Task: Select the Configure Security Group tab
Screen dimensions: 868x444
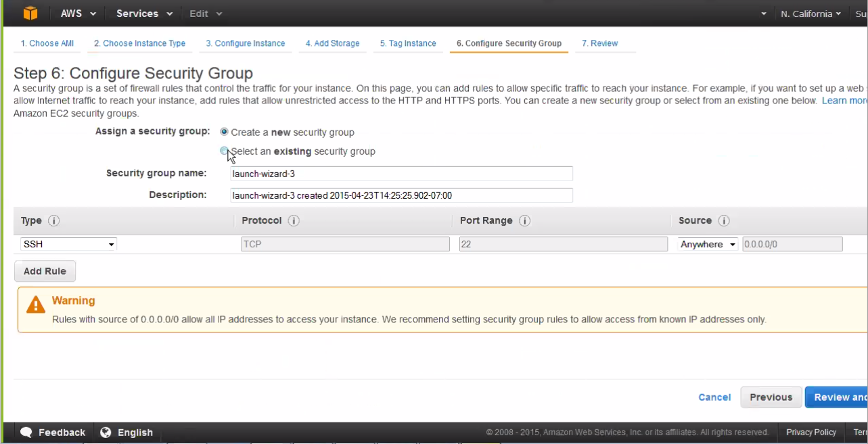Action: pos(509,43)
